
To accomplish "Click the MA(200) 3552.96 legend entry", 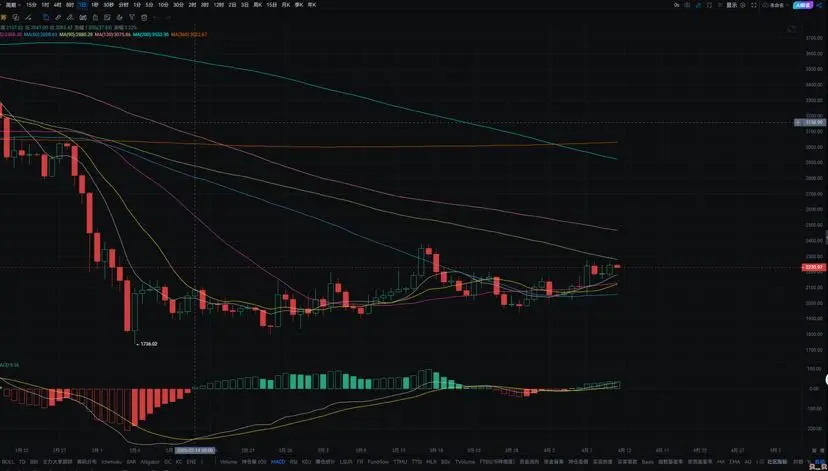I will pos(150,34).
